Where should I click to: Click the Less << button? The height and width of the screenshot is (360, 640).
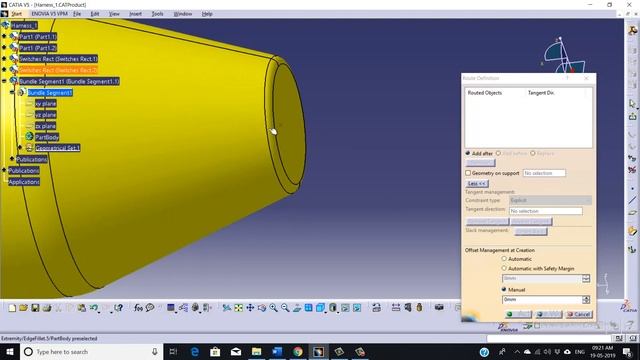point(477,184)
